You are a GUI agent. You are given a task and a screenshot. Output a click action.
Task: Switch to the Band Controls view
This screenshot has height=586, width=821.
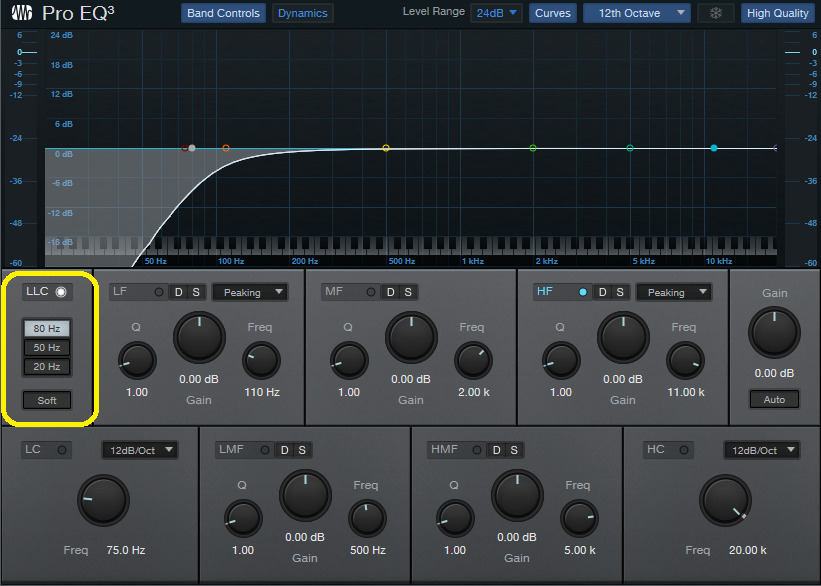click(x=222, y=13)
